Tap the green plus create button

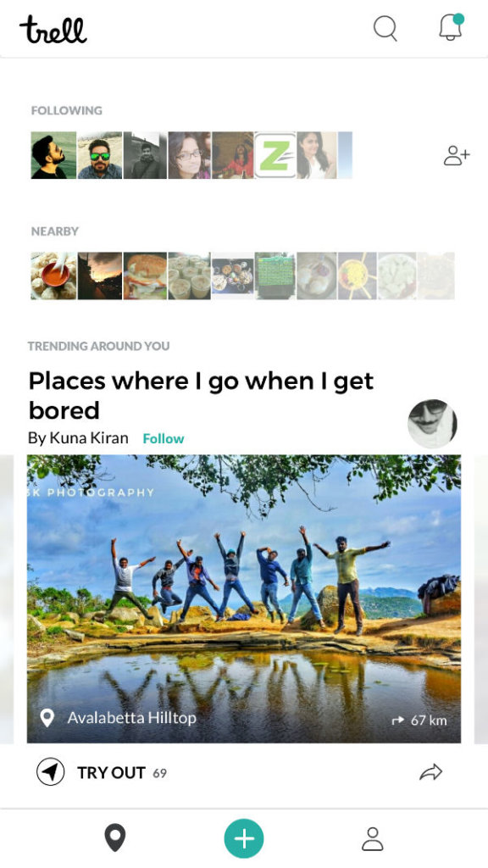[x=244, y=838]
